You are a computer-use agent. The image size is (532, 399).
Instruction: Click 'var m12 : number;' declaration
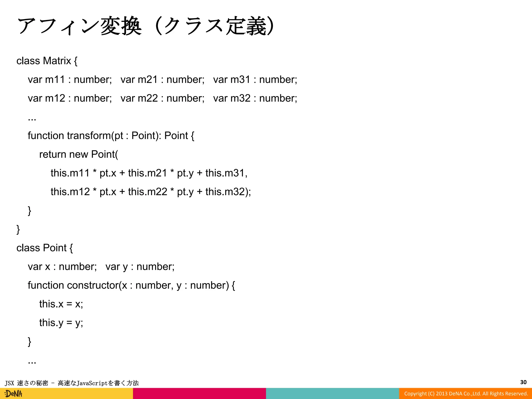coord(70,98)
